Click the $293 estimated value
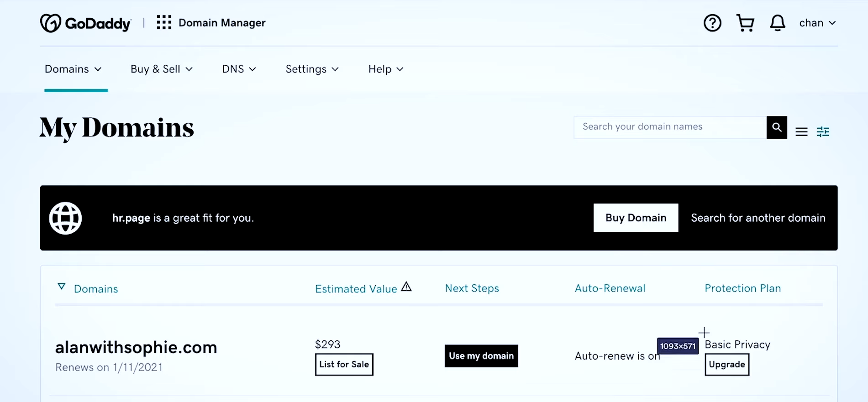Viewport: 868px width, 402px height. (x=328, y=344)
